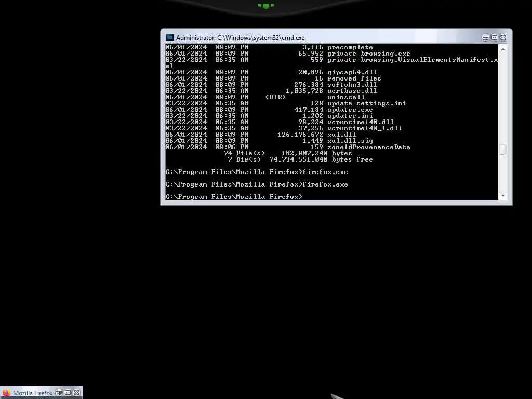The image size is (532, 399).
Task: Click the precomplete file name
Action: (x=350, y=47)
